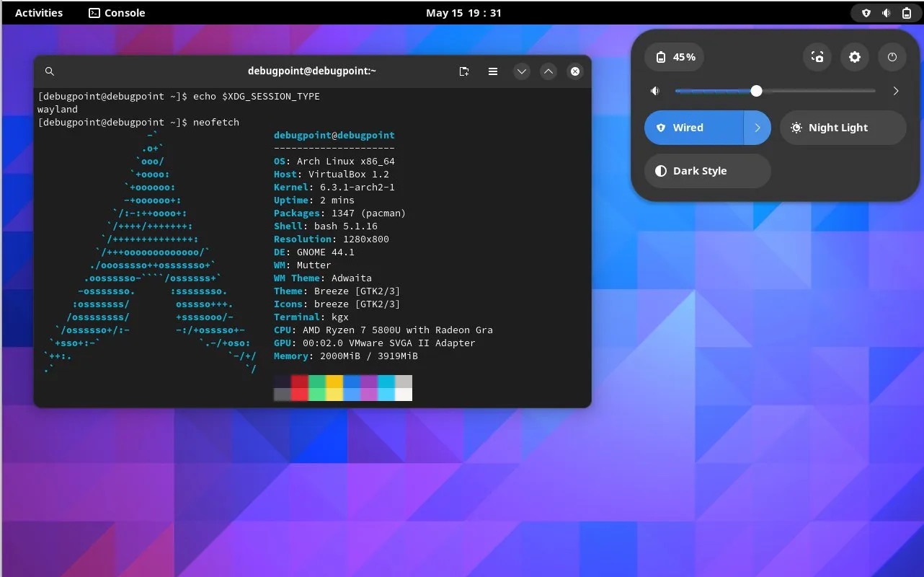Expand the Wired network options
The width and height of the screenshot is (924, 577).
757,127
